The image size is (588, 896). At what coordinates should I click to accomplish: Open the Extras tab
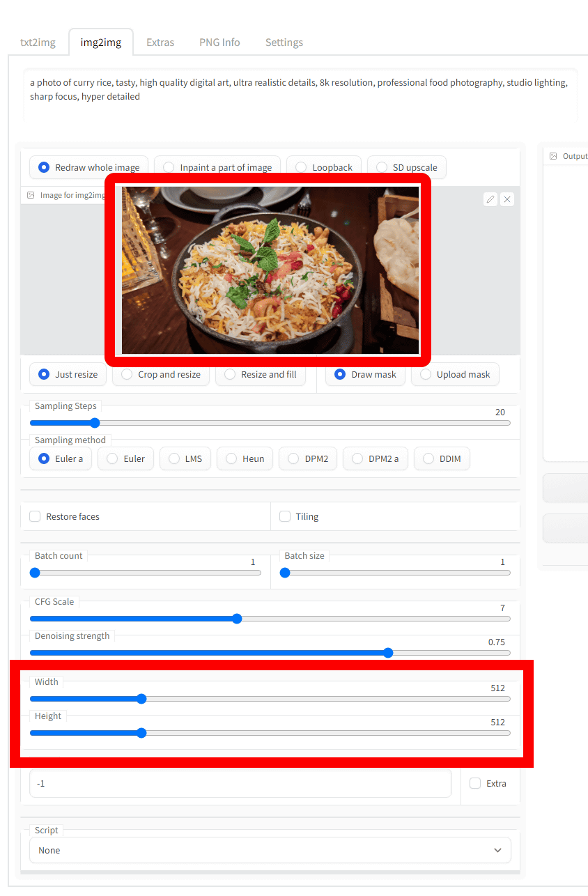160,43
